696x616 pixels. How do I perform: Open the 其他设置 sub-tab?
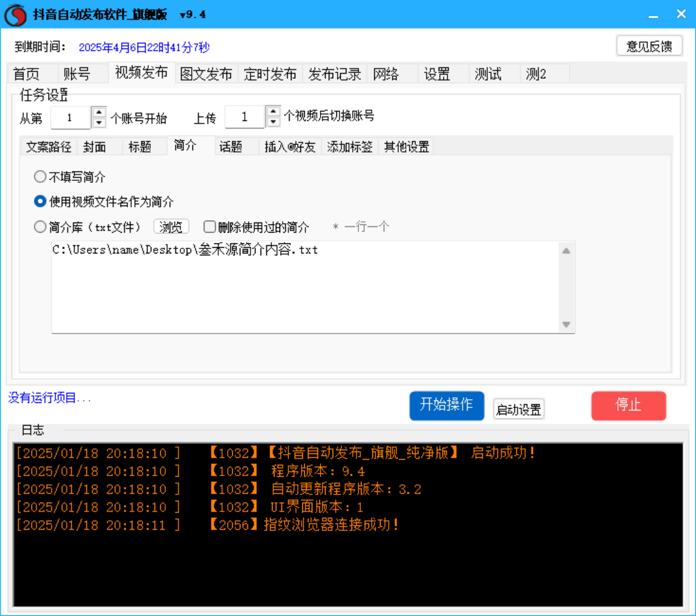[x=406, y=147]
